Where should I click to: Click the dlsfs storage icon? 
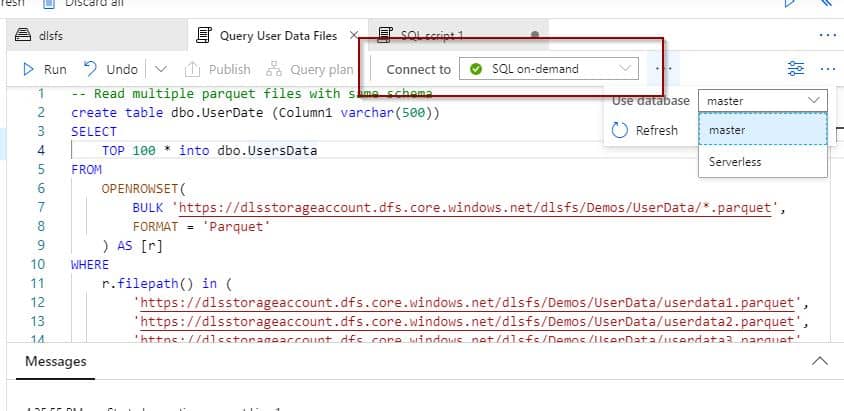23,35
